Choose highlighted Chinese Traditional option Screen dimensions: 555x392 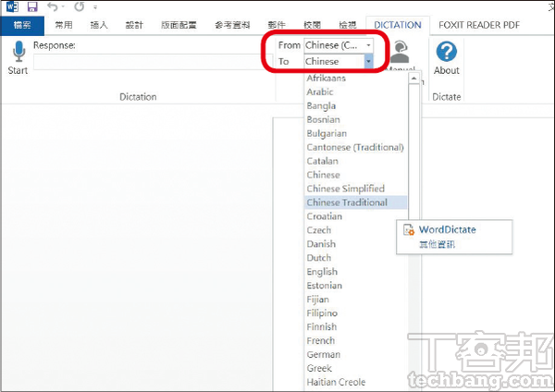click(x=356, y=202)
